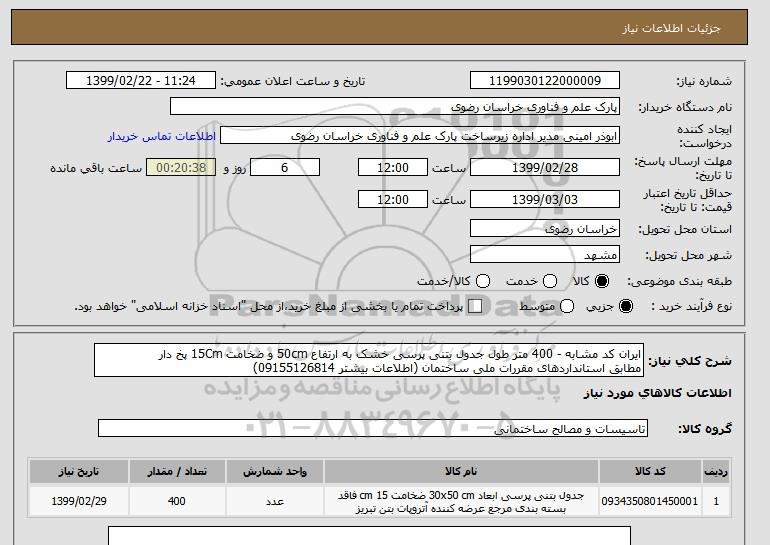
Task: Click the delivery city field مشهد
Action: (x=545, y=255)
